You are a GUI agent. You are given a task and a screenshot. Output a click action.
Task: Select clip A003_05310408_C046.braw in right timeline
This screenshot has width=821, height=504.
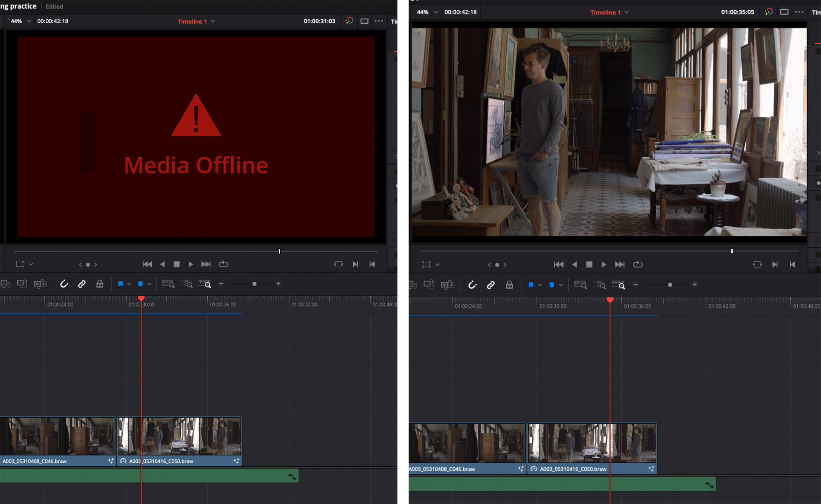pyautogui.click(x=467, y=448)
